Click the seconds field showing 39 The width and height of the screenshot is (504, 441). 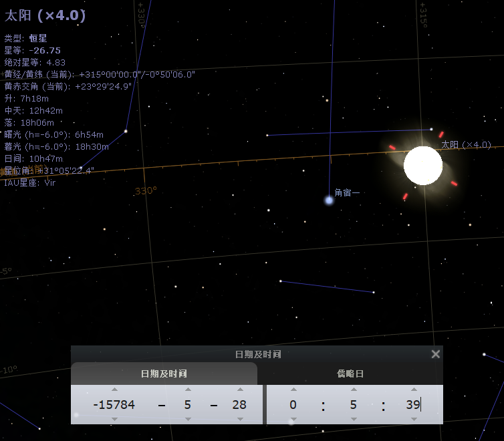pos(413,405)
